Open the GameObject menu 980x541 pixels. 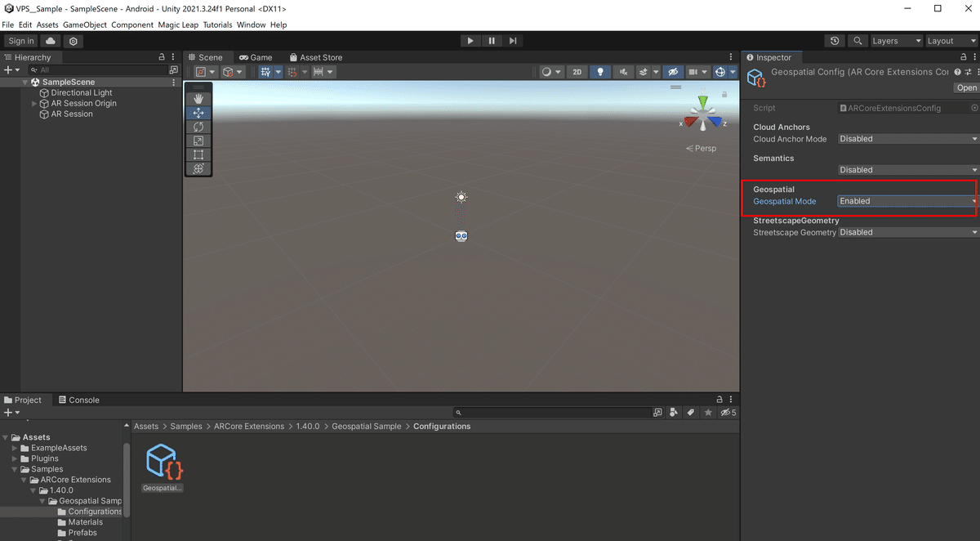85,25
